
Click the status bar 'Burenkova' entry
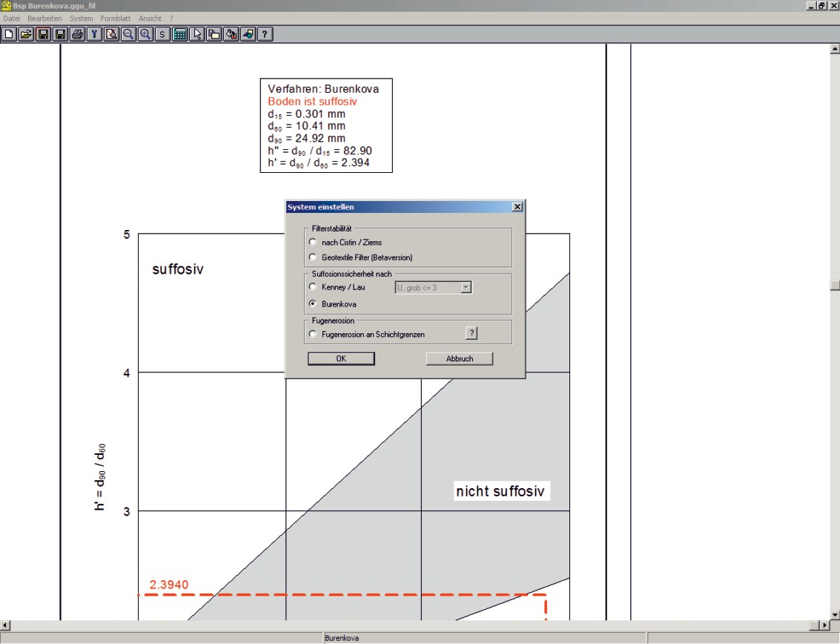click(342, 638)
